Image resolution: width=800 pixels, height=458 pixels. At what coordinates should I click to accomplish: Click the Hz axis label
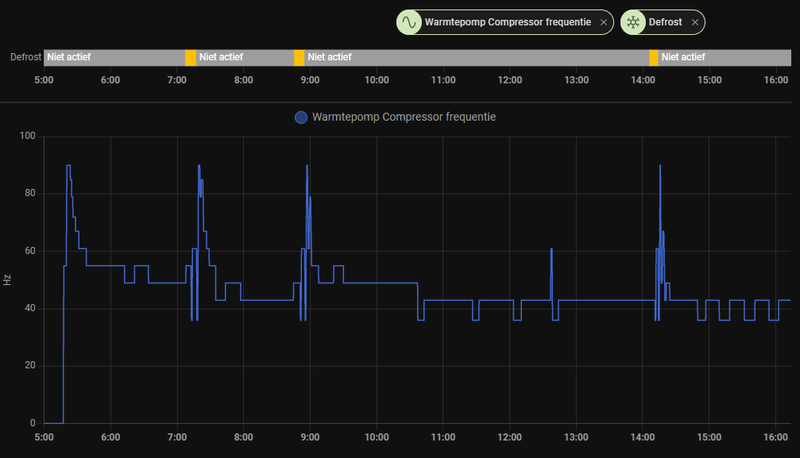(x=7, y=279)
